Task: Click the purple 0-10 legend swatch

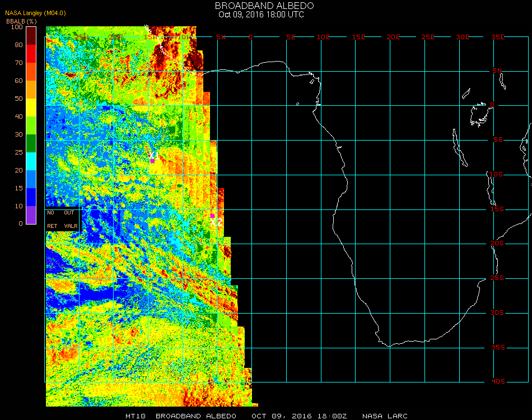Action: point(31,215)
